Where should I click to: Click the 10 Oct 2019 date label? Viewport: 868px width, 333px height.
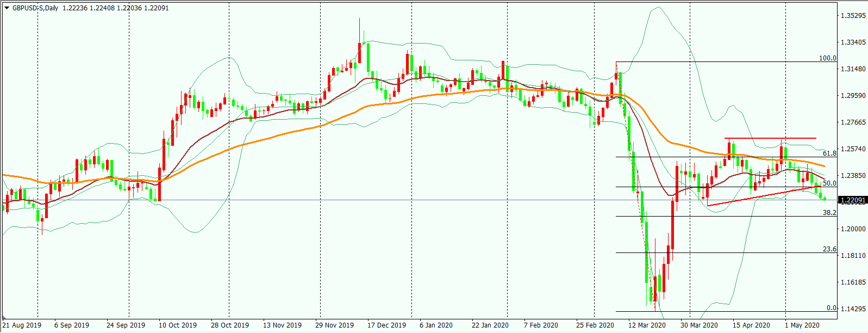178,325
